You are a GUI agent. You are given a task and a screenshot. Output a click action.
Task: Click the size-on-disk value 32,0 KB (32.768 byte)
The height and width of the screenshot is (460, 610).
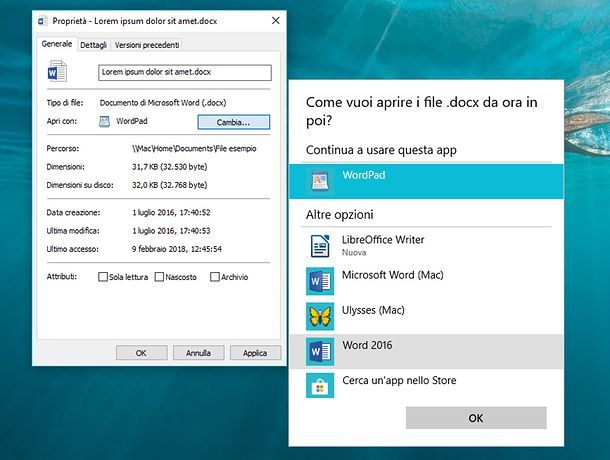170,185
